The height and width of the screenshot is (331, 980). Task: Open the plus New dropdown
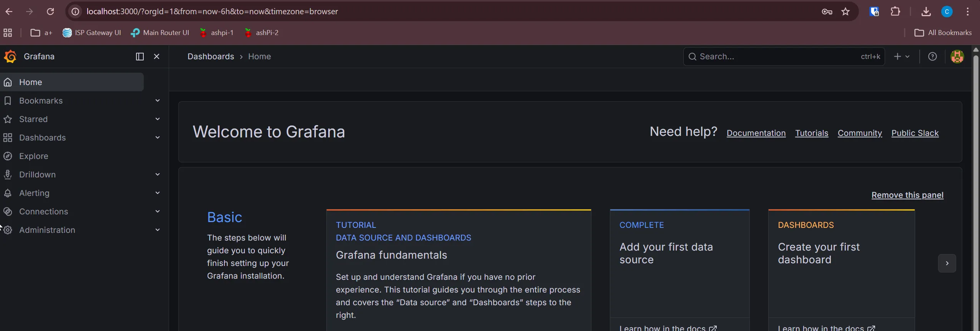(902, 57)
